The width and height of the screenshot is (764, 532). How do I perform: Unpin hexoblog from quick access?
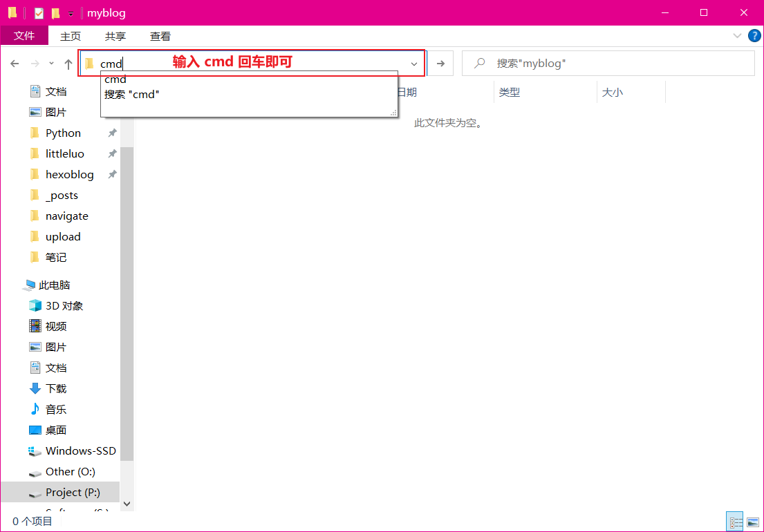pyautogui.click(x=112, y=175)
